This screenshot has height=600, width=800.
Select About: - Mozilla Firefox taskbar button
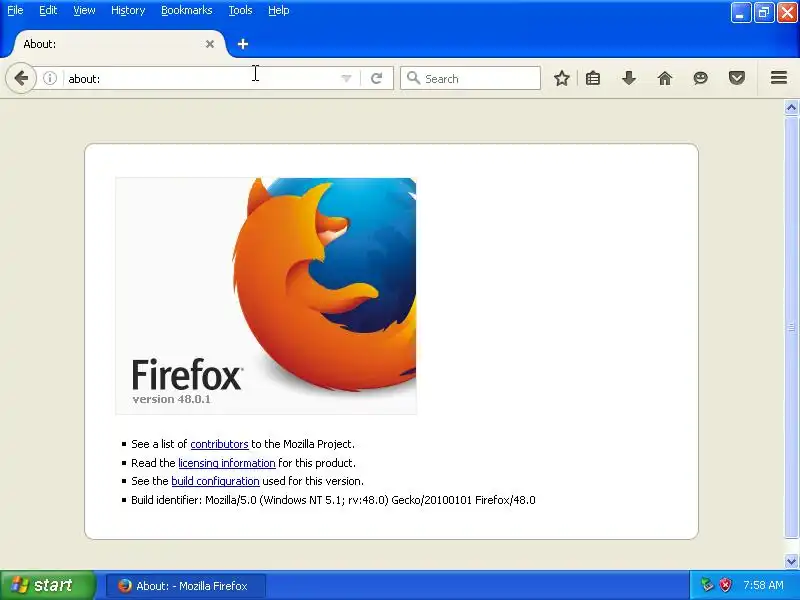pos(186,586)
